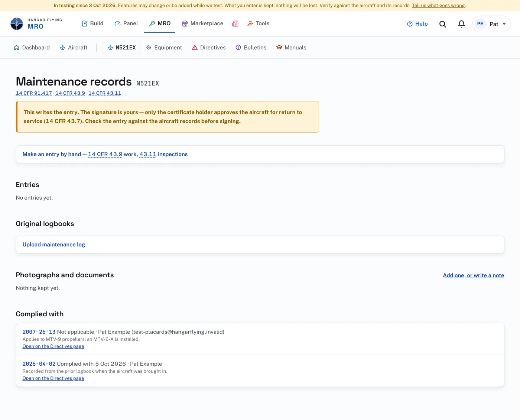Go to the Dashboard tab
This screenshot has width=520, height=420.
click(x=32, y=48)
